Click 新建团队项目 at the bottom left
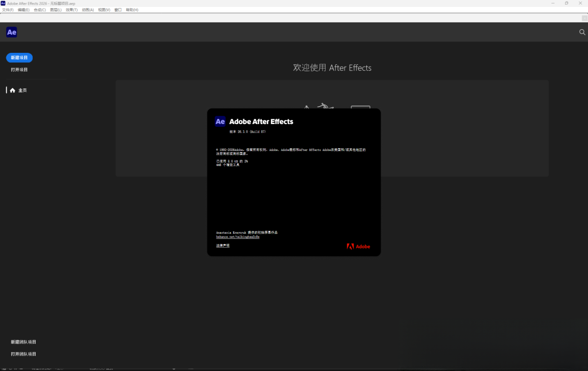588x371 pixels. (23, 342)
